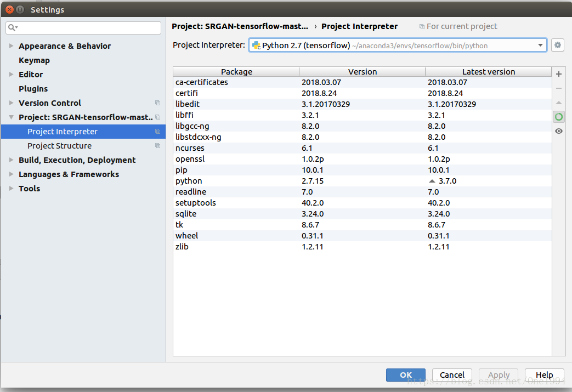This screenshot has width=572, height=392.
Task: Click the green Conda environment circle icon
Action: click(x=558, y=117)
